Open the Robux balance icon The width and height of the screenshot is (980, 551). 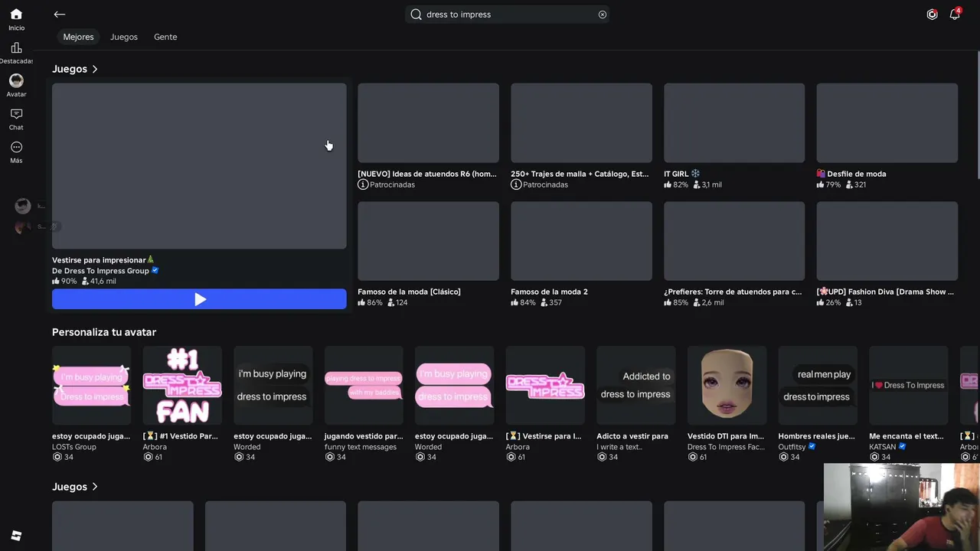[932, 15]
